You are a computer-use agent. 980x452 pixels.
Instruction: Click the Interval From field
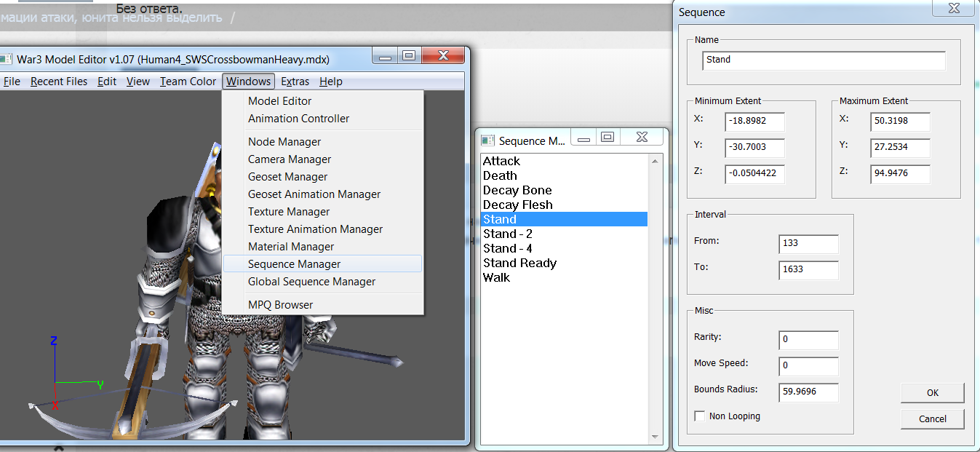pos(808,244)
